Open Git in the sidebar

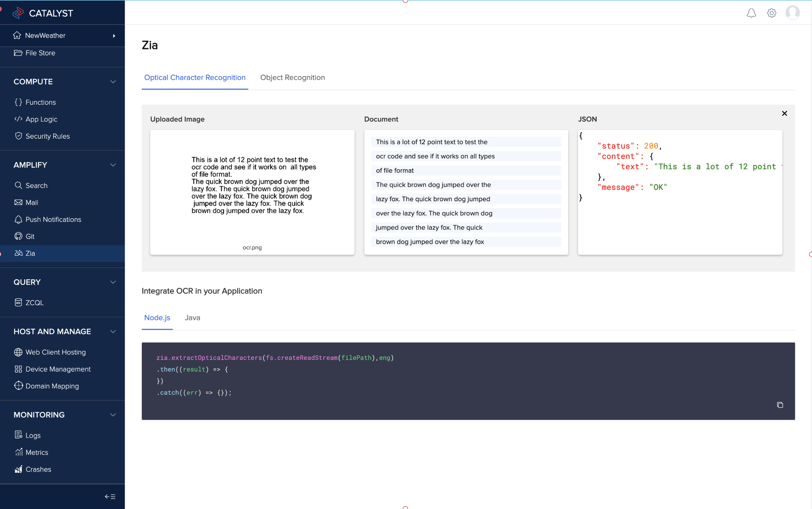pos(30,236)
